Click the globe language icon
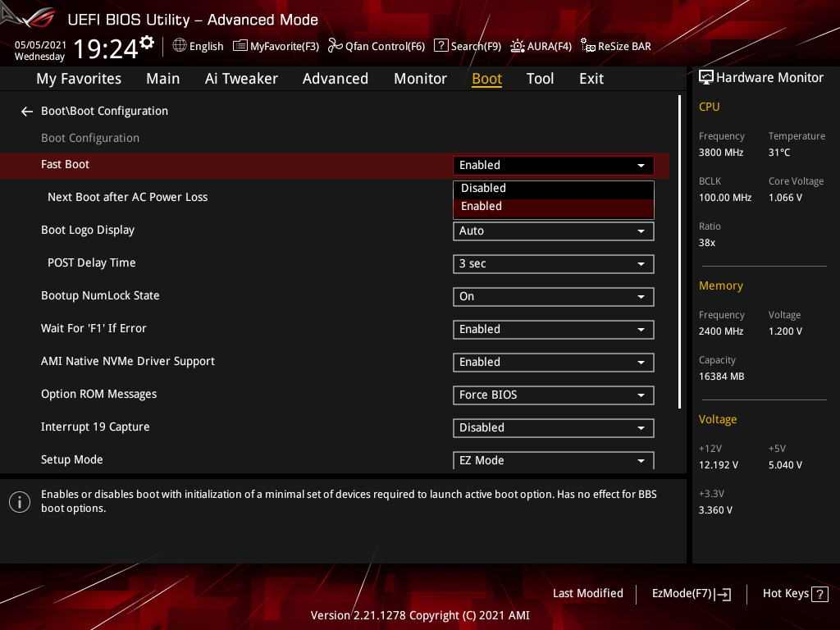840x630 pixels. coord(180,46)
